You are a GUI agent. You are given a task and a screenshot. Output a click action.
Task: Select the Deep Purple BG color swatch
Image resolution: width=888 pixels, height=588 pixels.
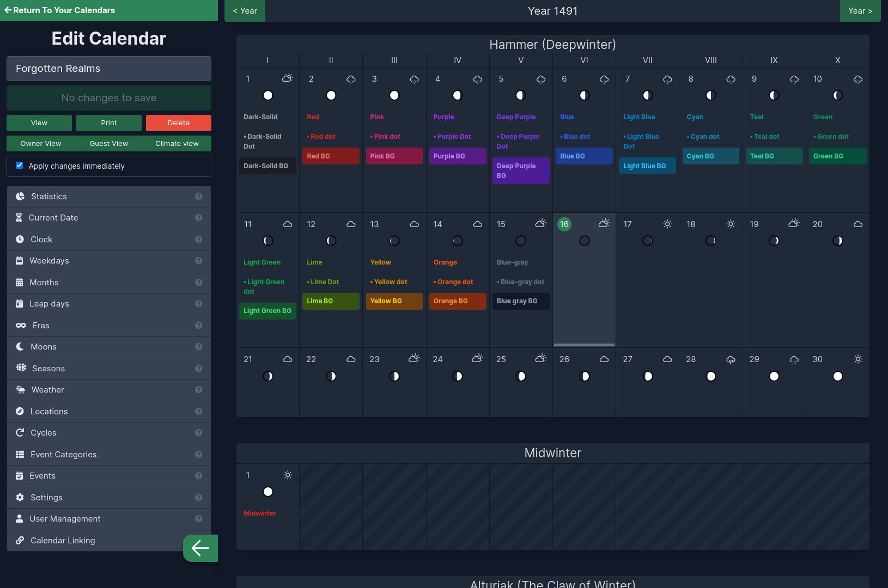coord(520,170)
